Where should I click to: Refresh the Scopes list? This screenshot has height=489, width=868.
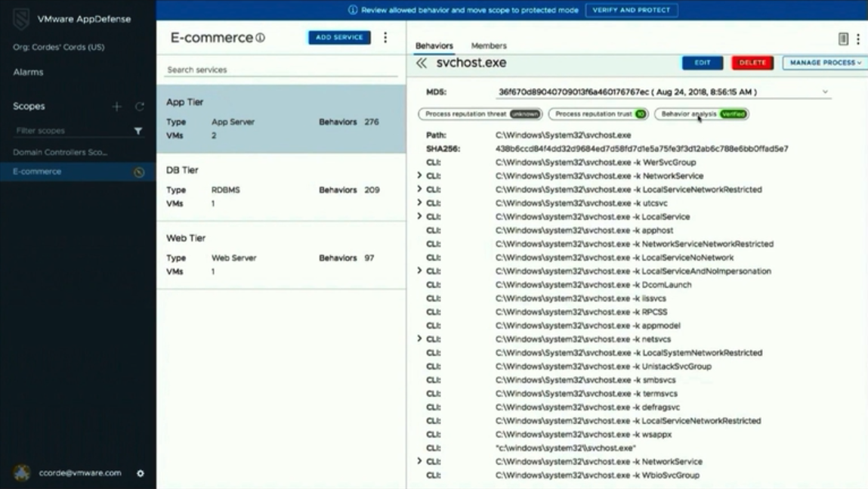coord(140,107)
